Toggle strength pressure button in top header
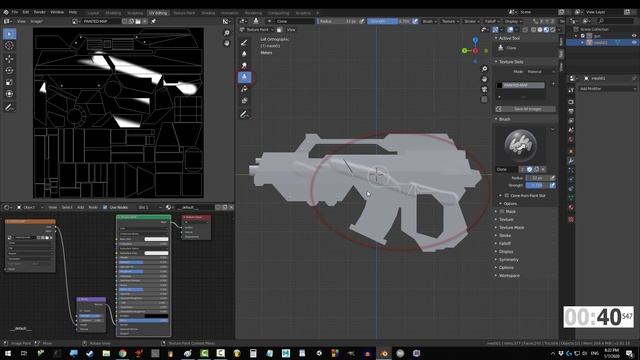This screenshot has height=360, width=640. tap(415, 21)
